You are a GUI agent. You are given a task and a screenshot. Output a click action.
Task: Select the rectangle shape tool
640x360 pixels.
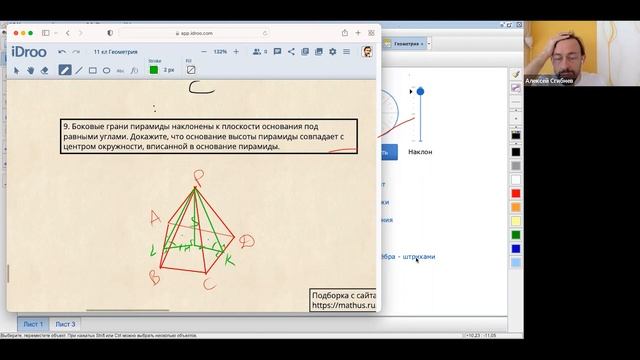point(93,70)
